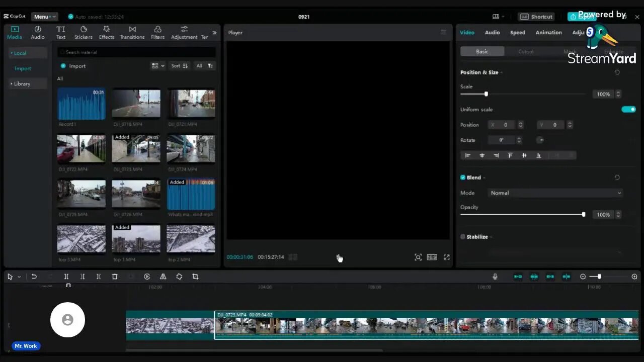Click the Crop icon in timeline toolbar
Screen dimensions: 644x362
click(195, 277)
